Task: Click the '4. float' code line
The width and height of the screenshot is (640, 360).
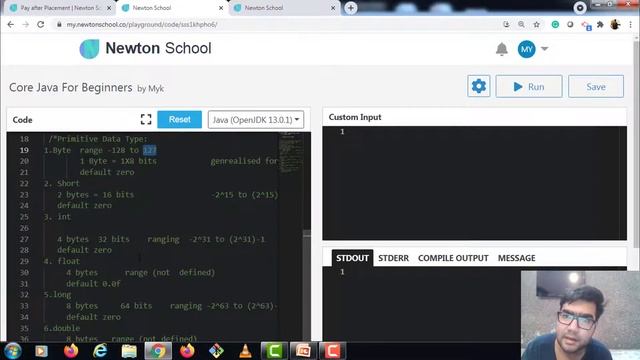Action: [62, 261]
